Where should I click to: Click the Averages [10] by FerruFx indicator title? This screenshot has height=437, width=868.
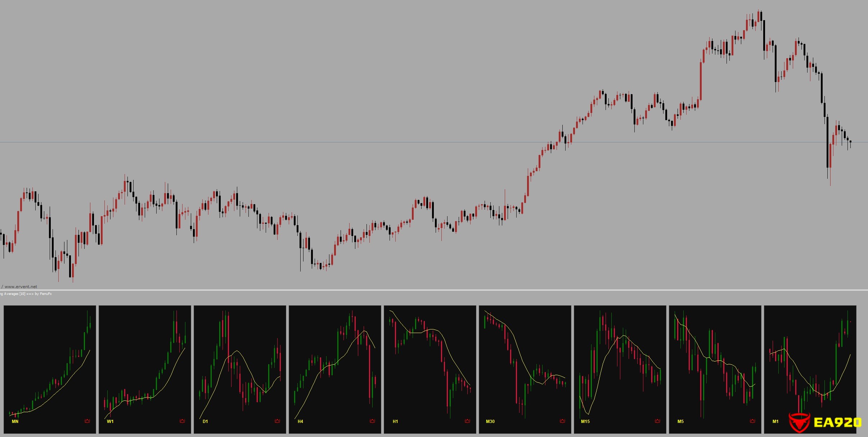[26, 294]
